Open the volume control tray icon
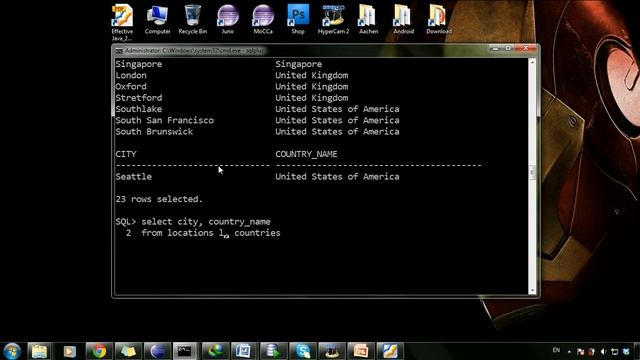This screenshot has width=640, height=360. tap(603, 351)
